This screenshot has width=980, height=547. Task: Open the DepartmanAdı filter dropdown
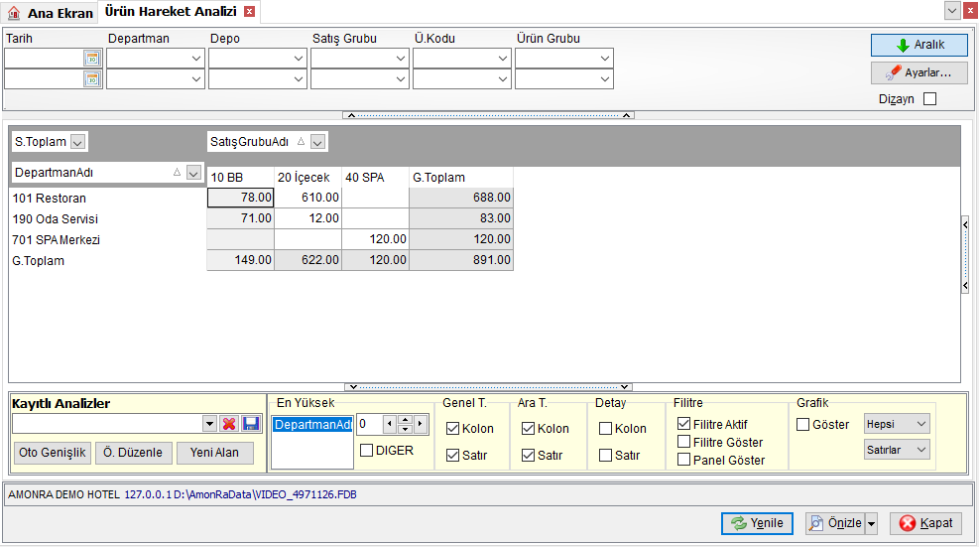click(193, 173)
